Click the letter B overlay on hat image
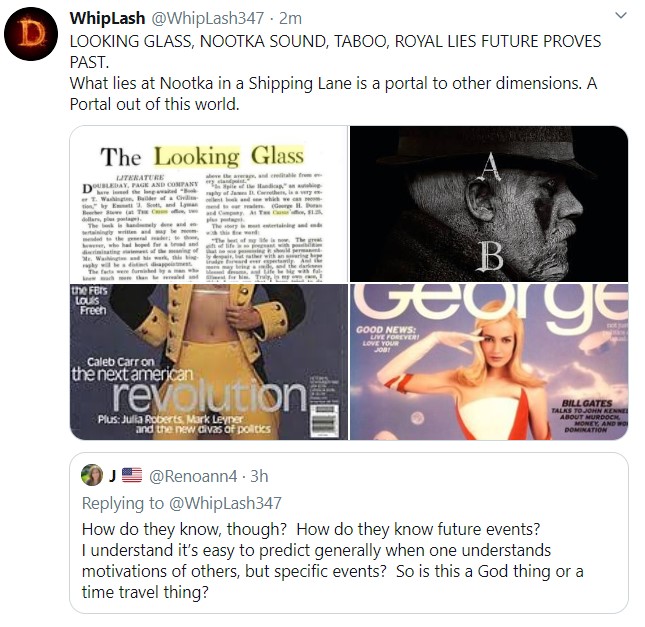 (x=492, y=256)
